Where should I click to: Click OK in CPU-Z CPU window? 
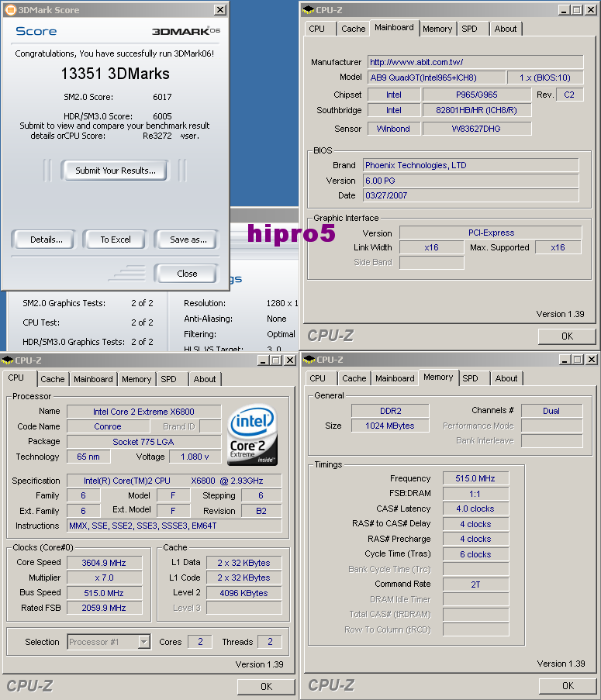[x=266, y=687]
